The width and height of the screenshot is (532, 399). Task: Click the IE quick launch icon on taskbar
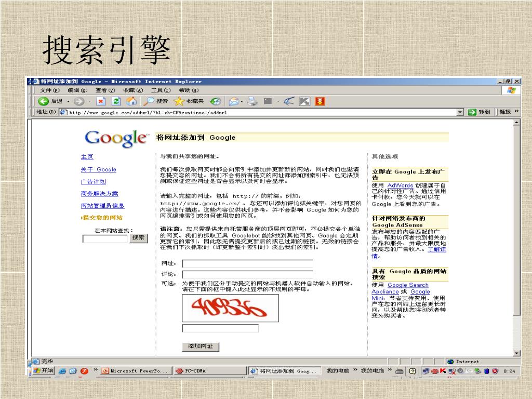[62, 371]
